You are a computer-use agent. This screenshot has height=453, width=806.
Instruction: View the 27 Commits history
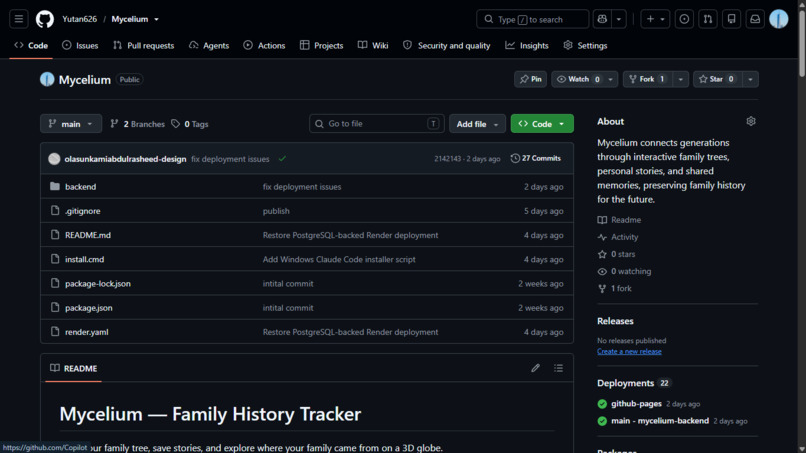coord(536,158)
